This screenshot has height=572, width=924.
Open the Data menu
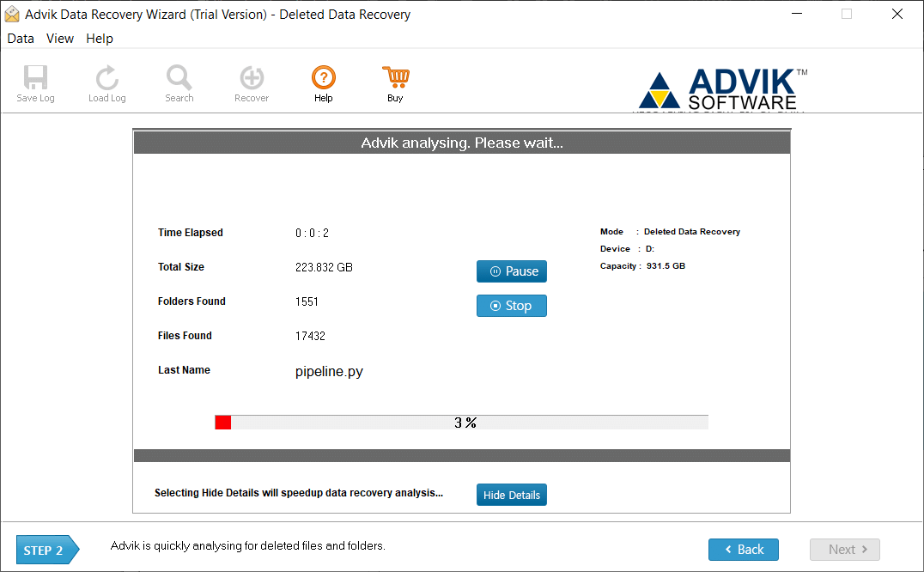pyautogui.click(x=21, y=39)
